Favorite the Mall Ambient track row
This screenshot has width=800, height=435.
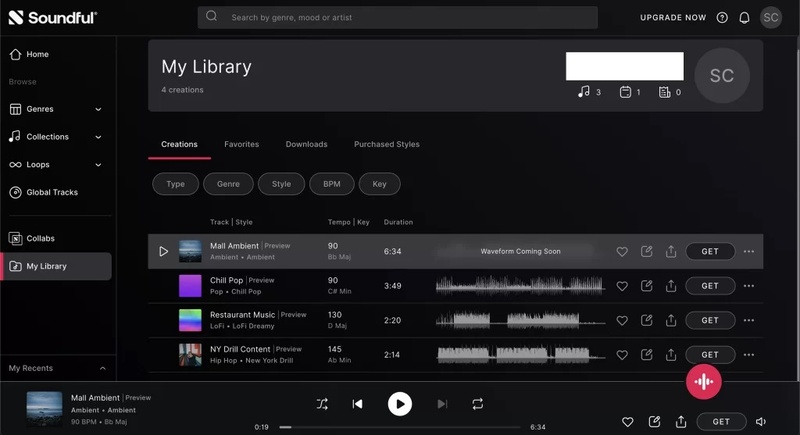pos(621,252)
